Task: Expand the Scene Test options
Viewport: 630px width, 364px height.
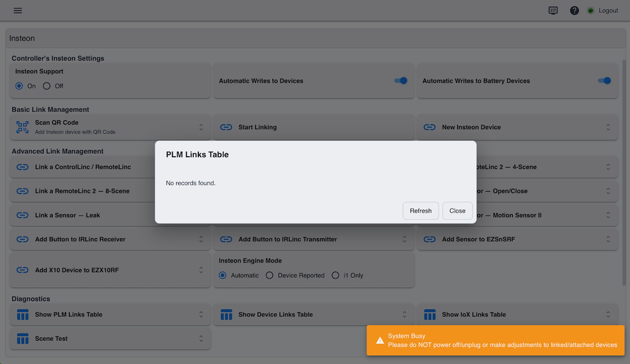Action: coord(201,339)
